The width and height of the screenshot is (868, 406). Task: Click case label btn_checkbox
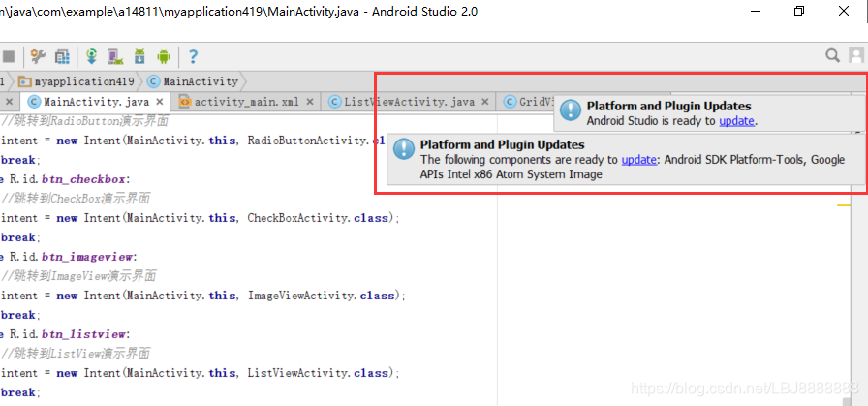83,179
